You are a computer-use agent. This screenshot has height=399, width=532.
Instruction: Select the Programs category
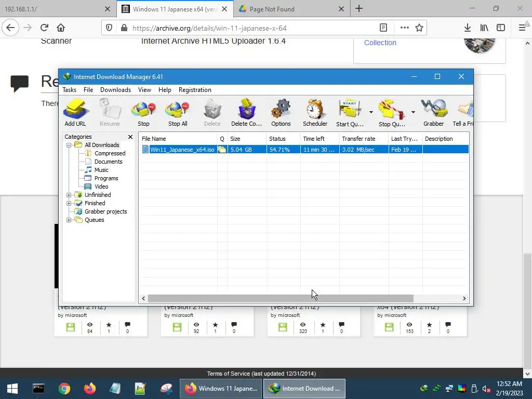[x=106, y=179]
